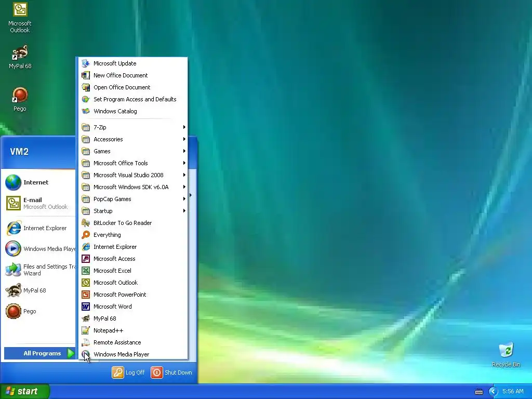Click the Log Off button

[129, 373]
